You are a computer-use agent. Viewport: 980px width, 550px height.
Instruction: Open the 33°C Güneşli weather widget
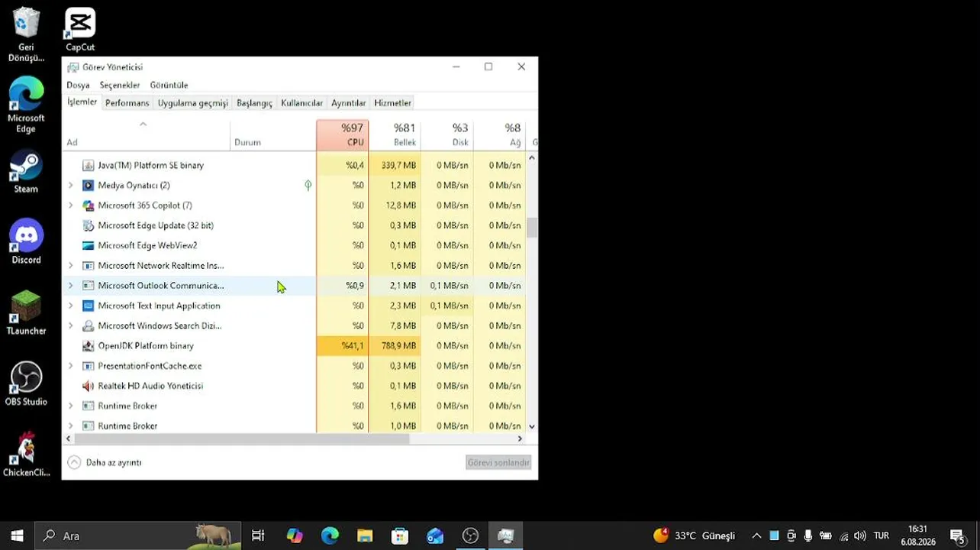(x=694, y=535)
